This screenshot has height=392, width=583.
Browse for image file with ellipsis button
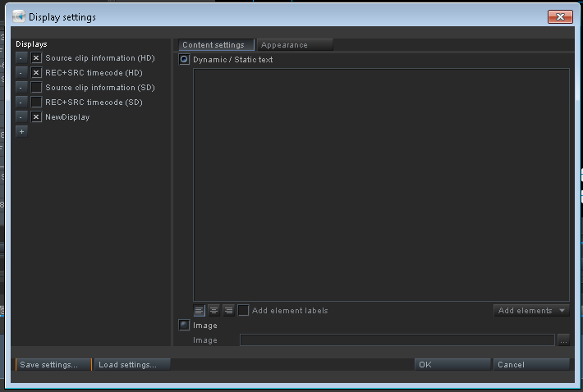pos(563,340)
